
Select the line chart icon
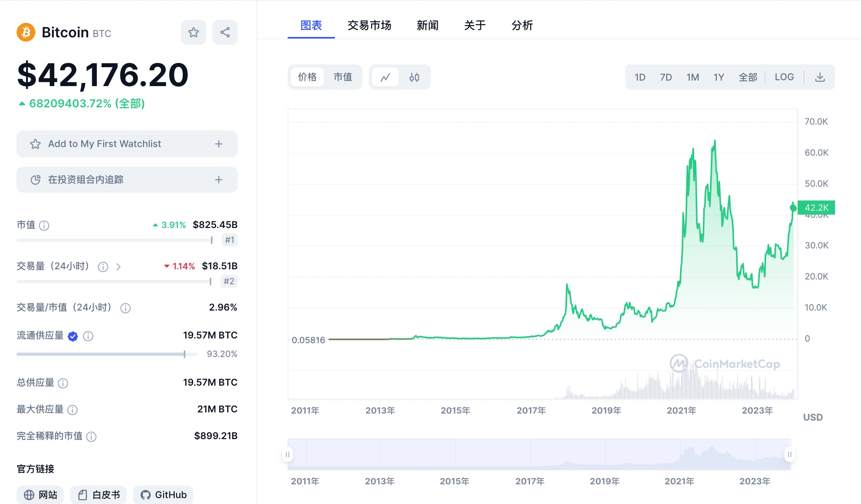click(385, 77)
